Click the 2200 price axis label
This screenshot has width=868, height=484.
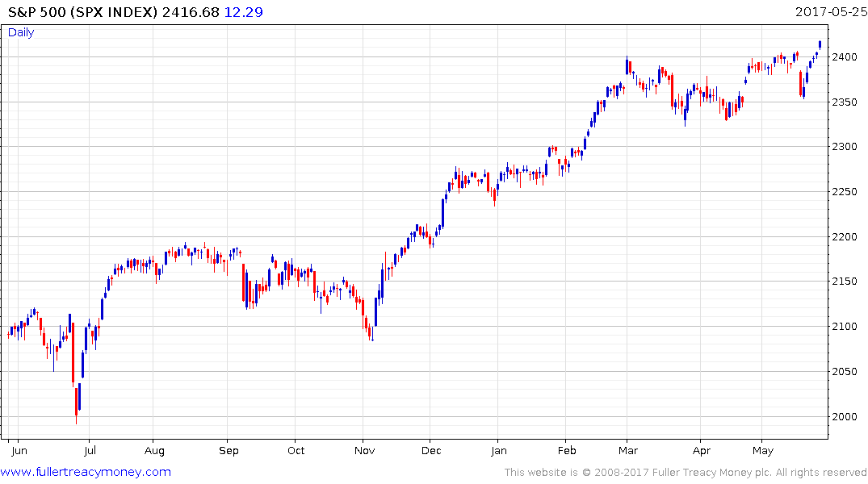845,236
